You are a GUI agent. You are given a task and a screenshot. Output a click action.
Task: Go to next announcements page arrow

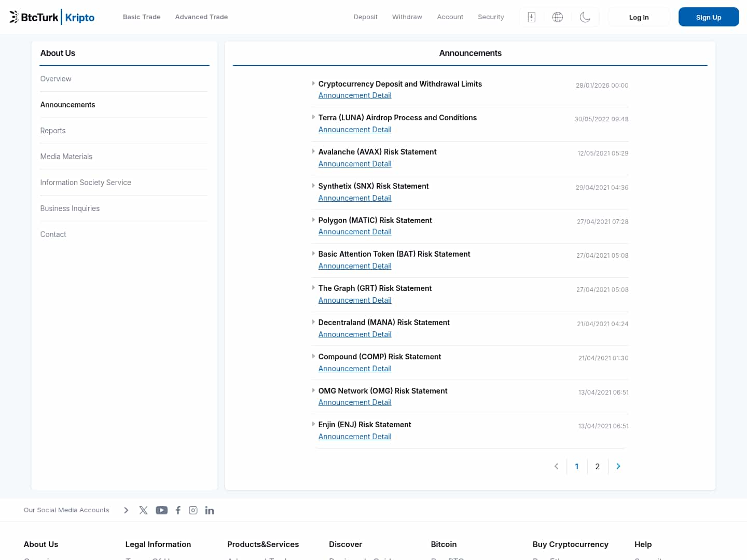click(x=618, y=466)
